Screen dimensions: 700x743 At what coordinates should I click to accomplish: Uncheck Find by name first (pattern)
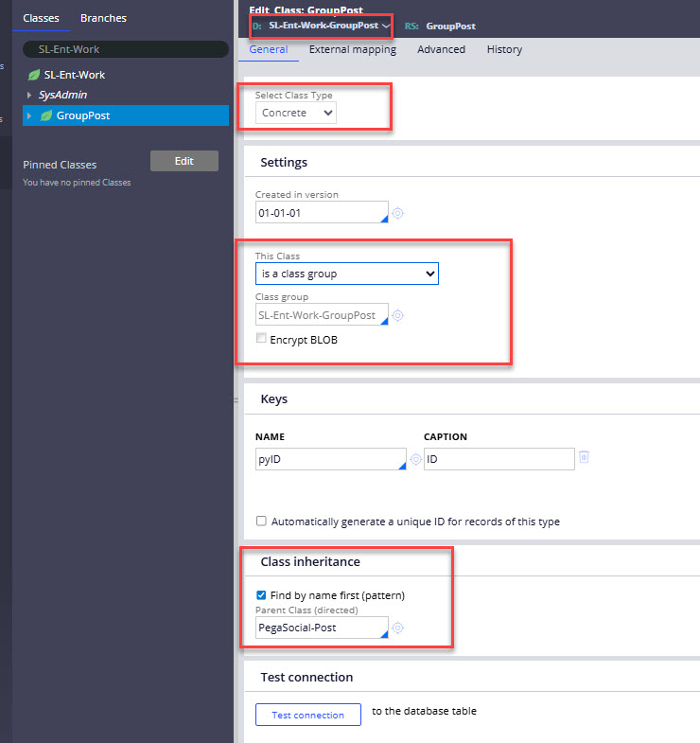pyautogui.click(x=262, y=595)
